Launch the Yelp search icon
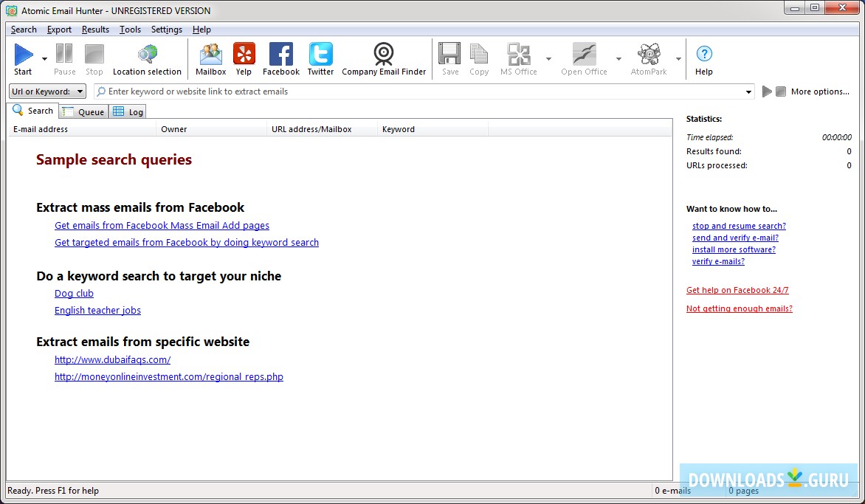865x504 pixels. tap(244, 54)
